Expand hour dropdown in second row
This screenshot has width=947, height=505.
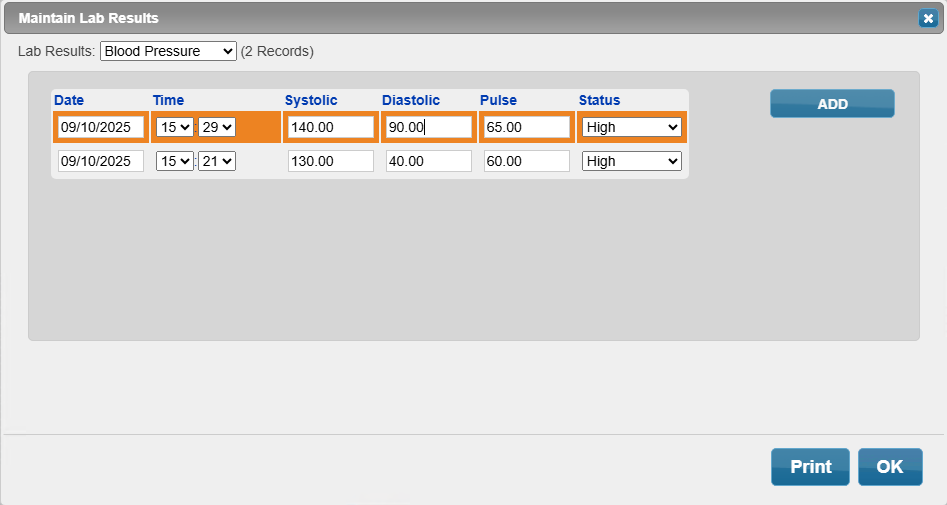pyautogui.click(x=174, y=161)
